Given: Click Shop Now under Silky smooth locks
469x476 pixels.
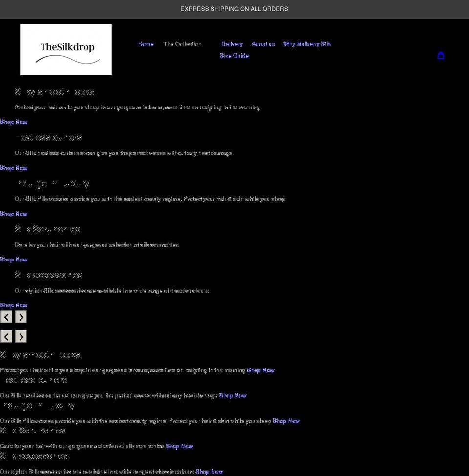Looking at the screenshot, I should (x=13, y=122).
